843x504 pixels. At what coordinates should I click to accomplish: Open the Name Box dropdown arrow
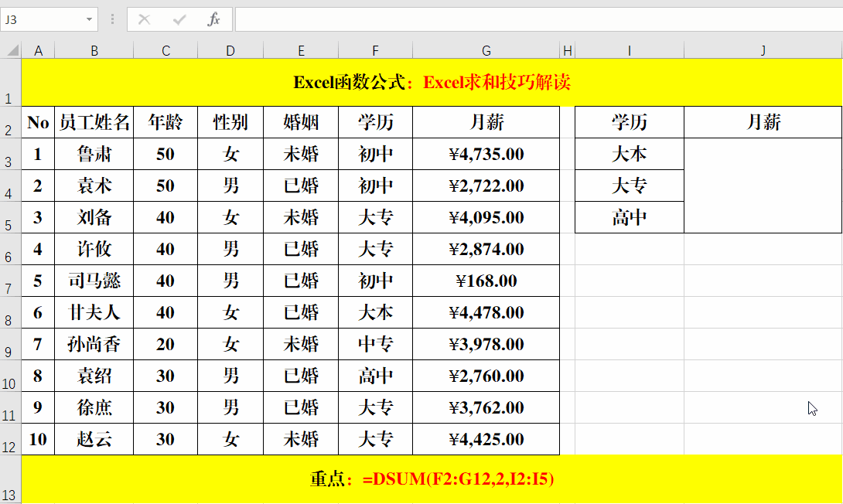[88, 19]
